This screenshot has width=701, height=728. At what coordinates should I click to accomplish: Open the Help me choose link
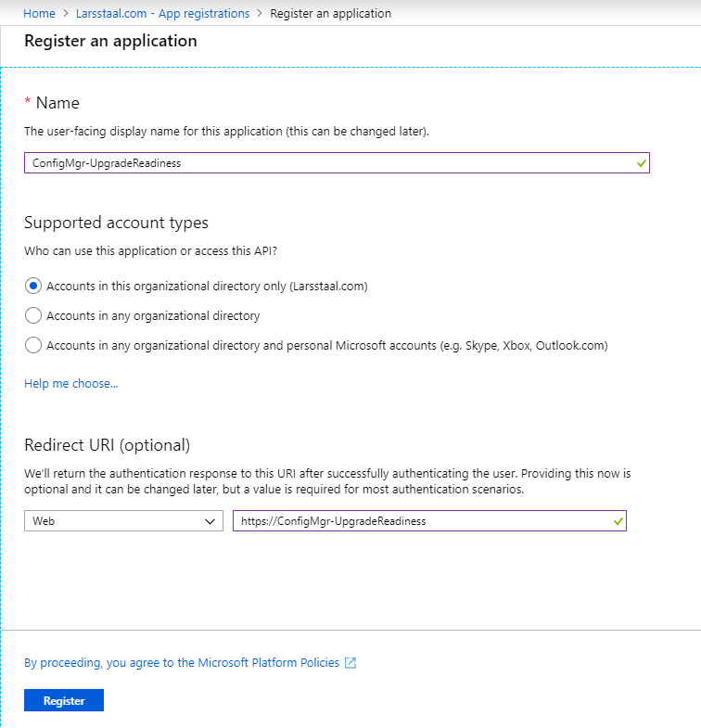pos(71,383)
